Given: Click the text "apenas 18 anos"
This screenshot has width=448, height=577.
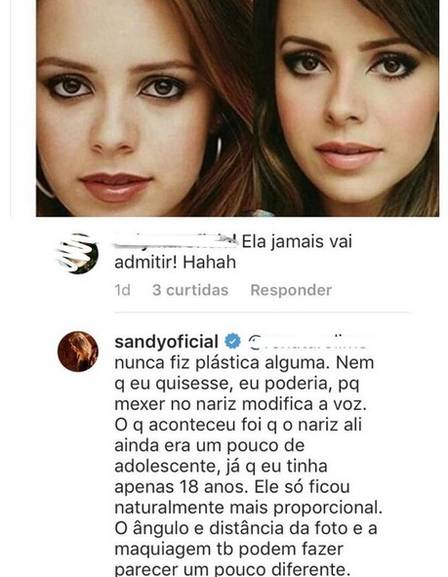Looking at the screenshot, I should tap(179, 487).
